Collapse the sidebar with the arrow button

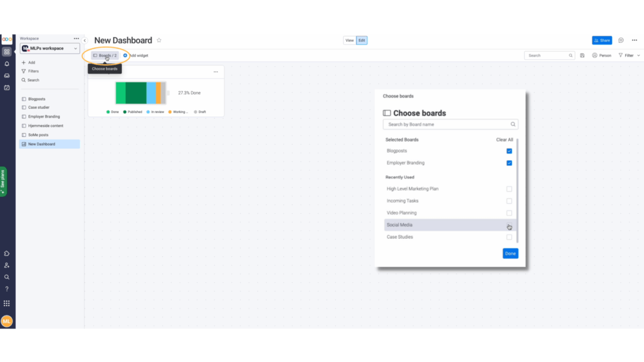85,40
